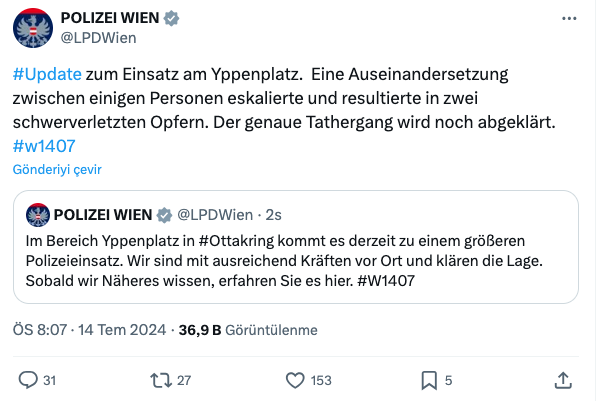
Task: Click the POLIZEI WIEN display name
Action: click(110, 18)
